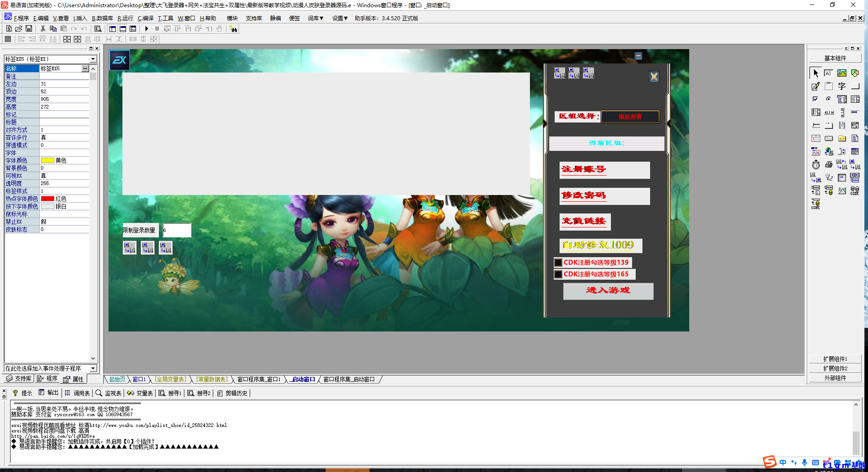This screenshot has height=472, width=868.
Task: Click the yellow 字体颜色 color swatch
Action: pyautogui.click(x=47, y=160)
